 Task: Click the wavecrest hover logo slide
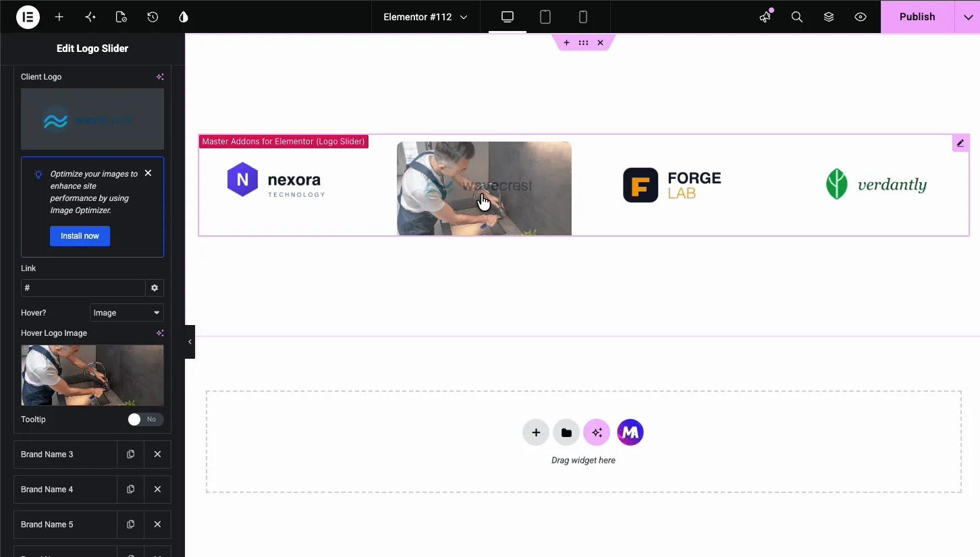point(484,188)
